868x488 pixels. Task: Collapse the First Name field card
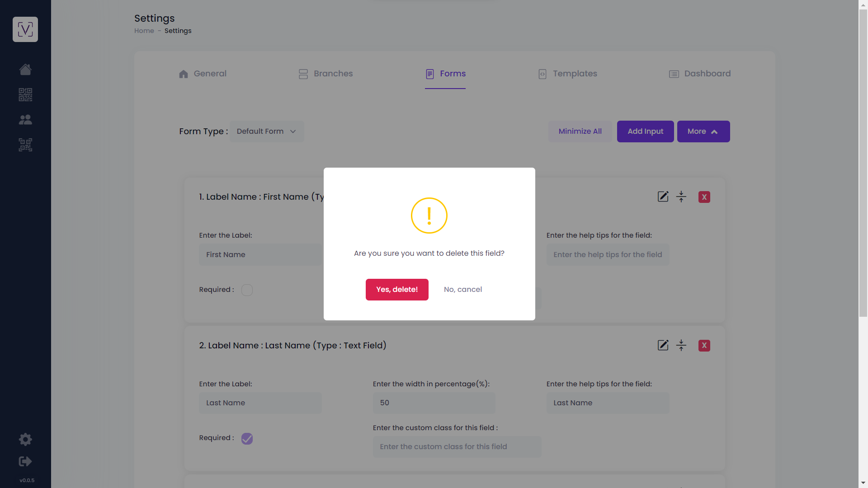pyautogui.click(x=681, y=197)
